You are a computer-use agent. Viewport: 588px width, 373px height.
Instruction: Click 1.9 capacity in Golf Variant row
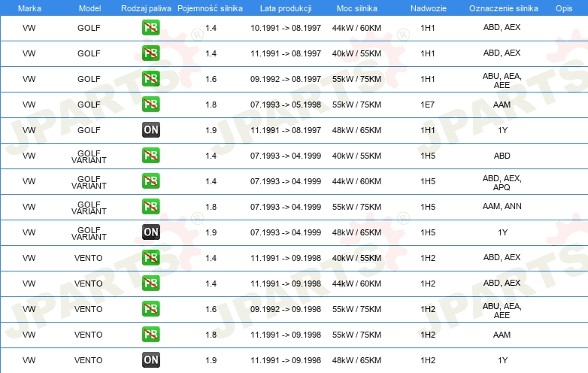(211, 232)
